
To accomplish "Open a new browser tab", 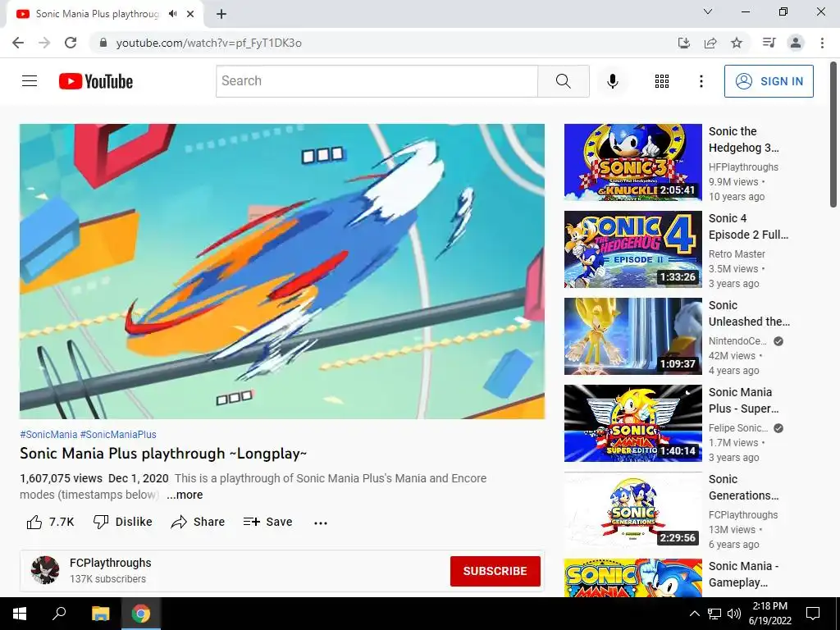I will pyautogui.click(x=221, y=14).
